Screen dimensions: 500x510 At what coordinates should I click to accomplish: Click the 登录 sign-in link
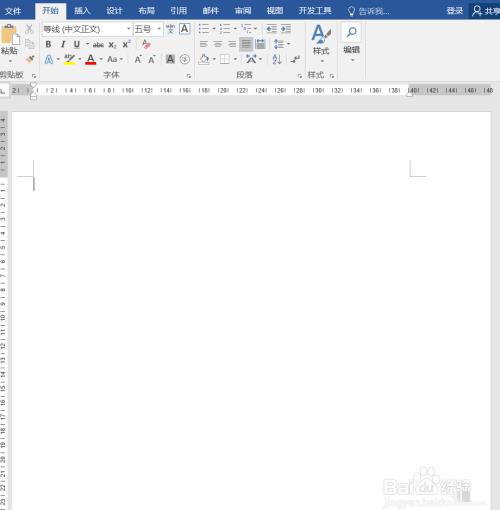(455, 11)
